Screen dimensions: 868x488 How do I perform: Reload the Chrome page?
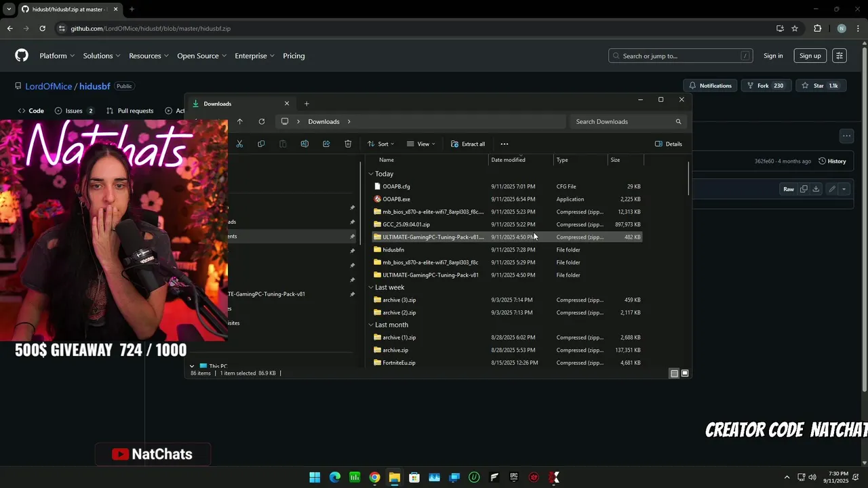click(x=42, y=28)
